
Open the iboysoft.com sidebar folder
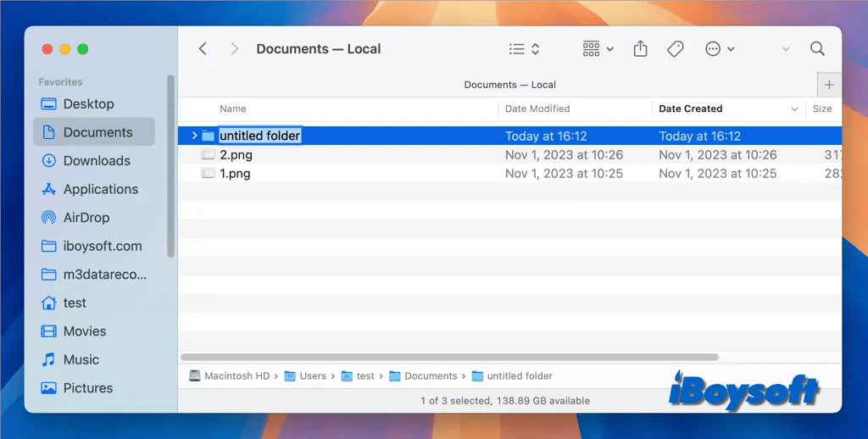(x=103, y=247)
